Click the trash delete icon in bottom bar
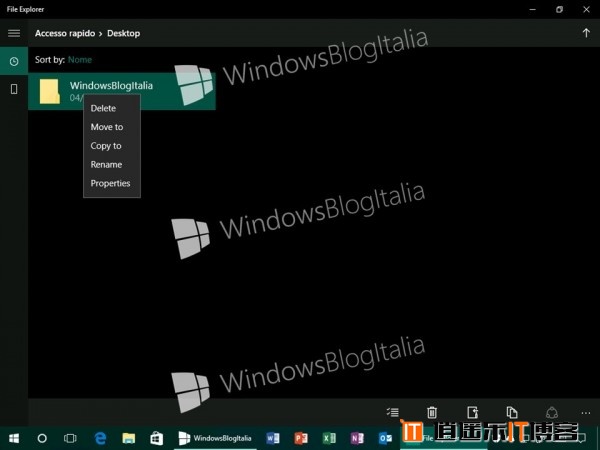 point(432,412)
